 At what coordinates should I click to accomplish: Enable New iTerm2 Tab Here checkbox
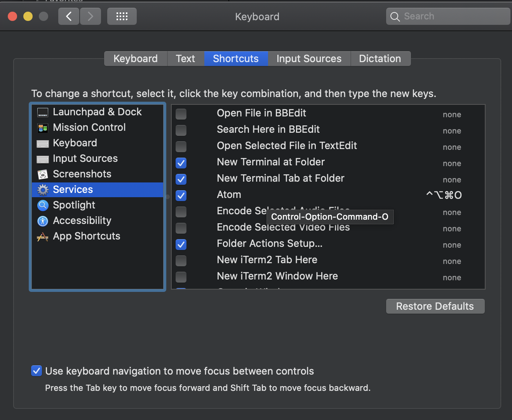pyautogui.click(x=181, y=261)
